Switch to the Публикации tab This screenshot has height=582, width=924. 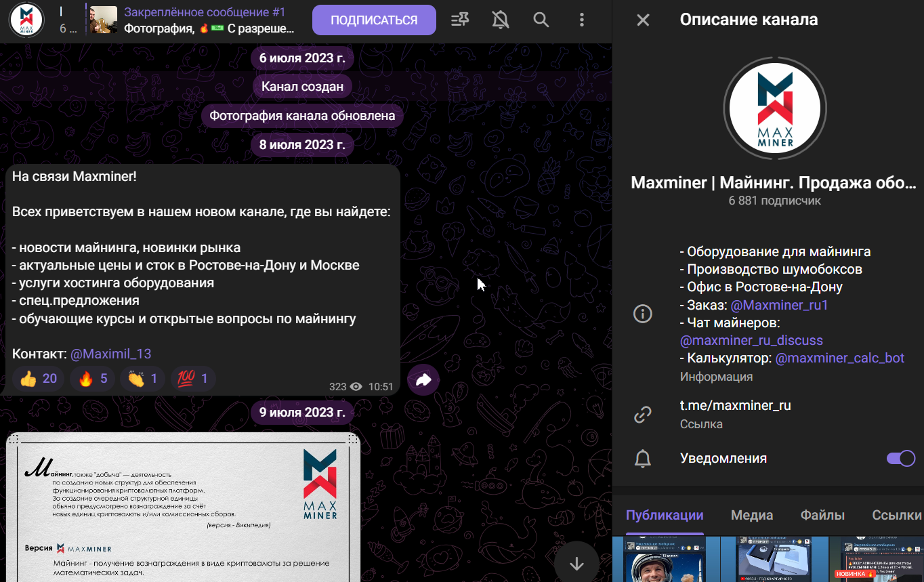pos(665,516)
